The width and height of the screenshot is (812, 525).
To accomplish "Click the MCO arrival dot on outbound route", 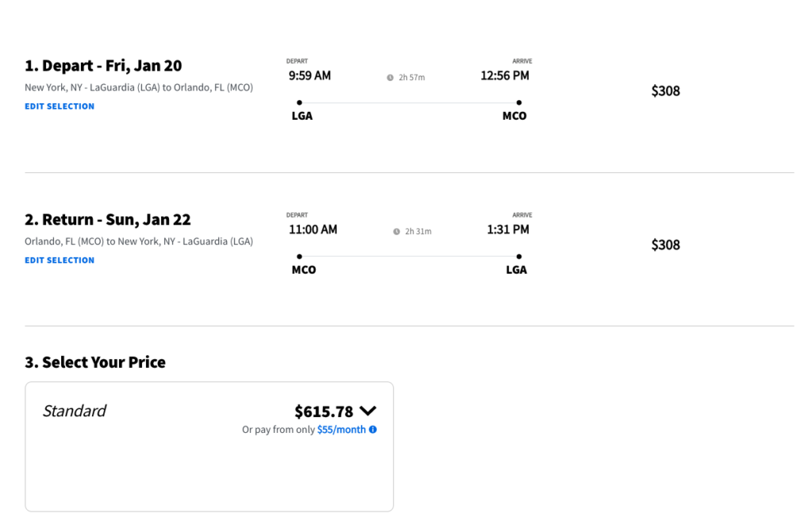I will (x=519, y=102).
